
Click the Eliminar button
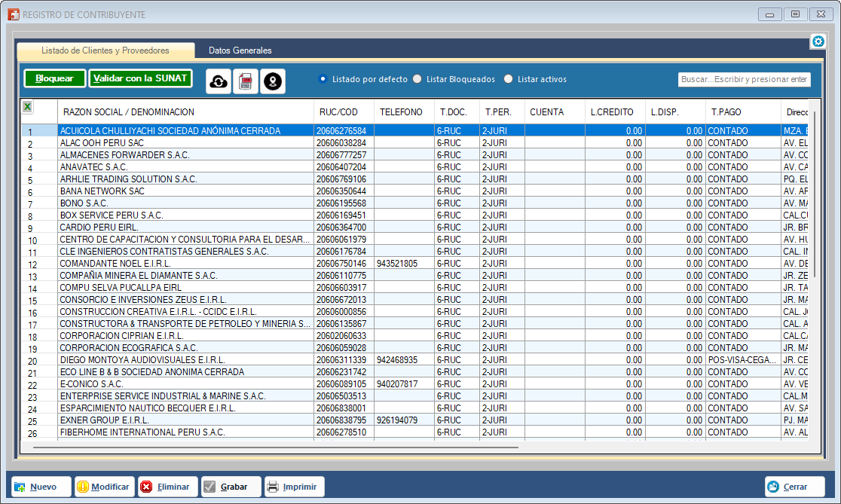pos(168,487)
